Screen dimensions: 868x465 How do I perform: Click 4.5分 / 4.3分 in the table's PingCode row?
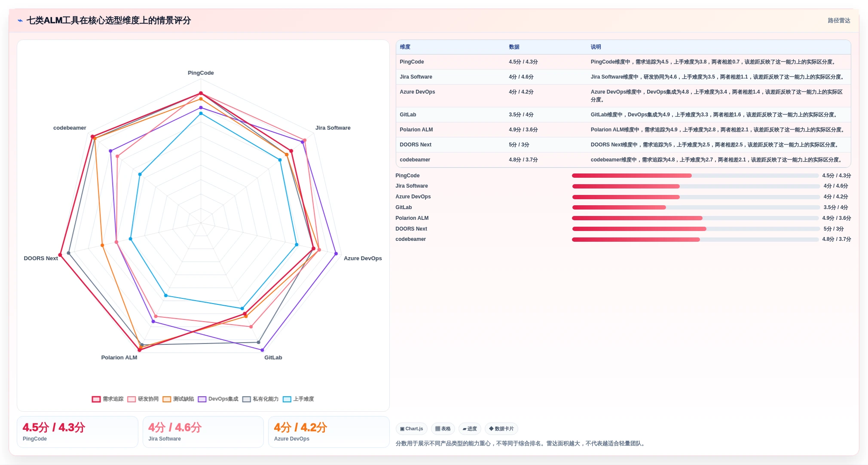coord(523,62)
